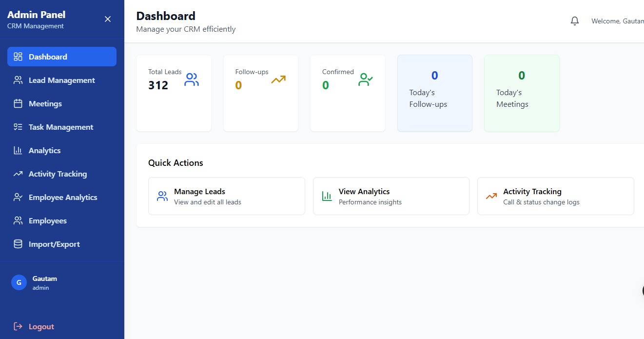Close the sidebar with the X icon
This screenshot has width=644, height=339.
pyautogui.click(x=108, y=19)
